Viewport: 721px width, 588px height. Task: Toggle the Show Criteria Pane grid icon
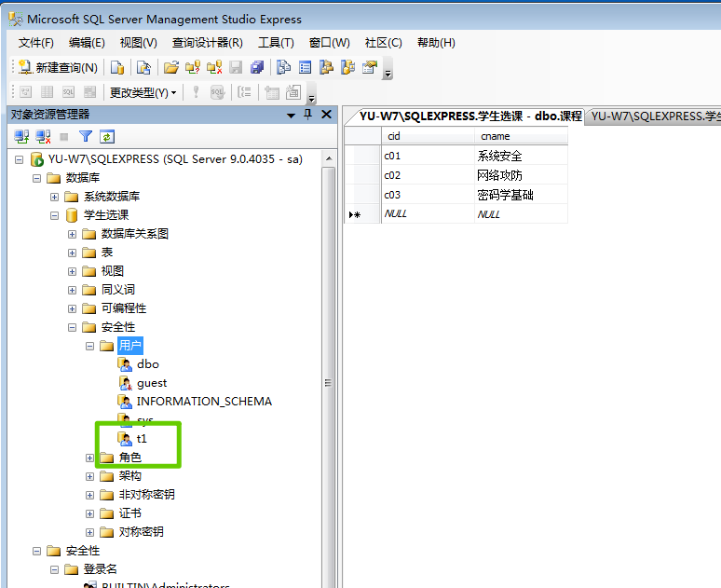(x=47, y=92)
